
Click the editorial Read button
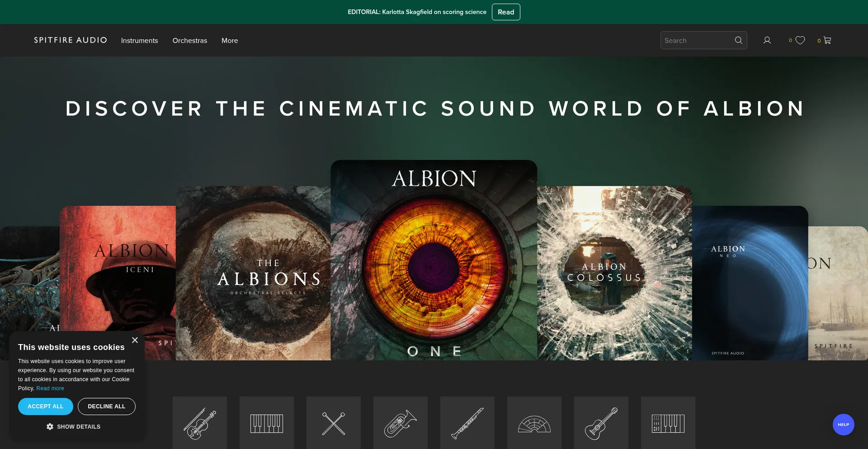[506, 12]
